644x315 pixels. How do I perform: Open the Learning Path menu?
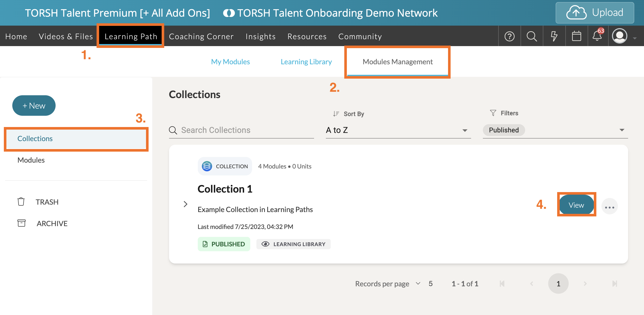coord(131,36)
